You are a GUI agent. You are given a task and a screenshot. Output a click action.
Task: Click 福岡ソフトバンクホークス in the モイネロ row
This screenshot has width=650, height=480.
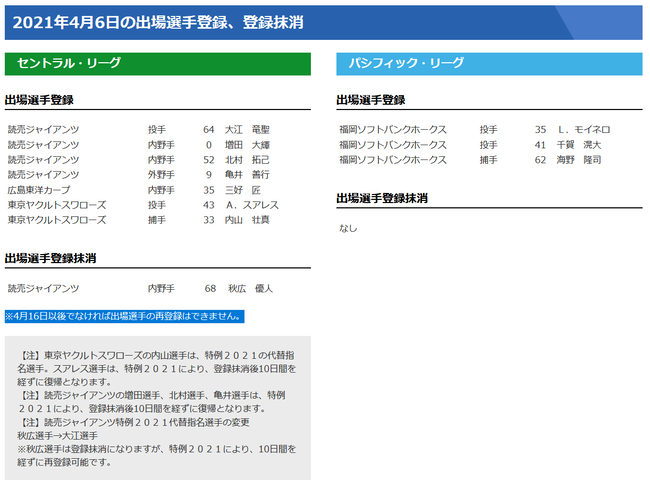pyautogui.click(x=393, y=130)
